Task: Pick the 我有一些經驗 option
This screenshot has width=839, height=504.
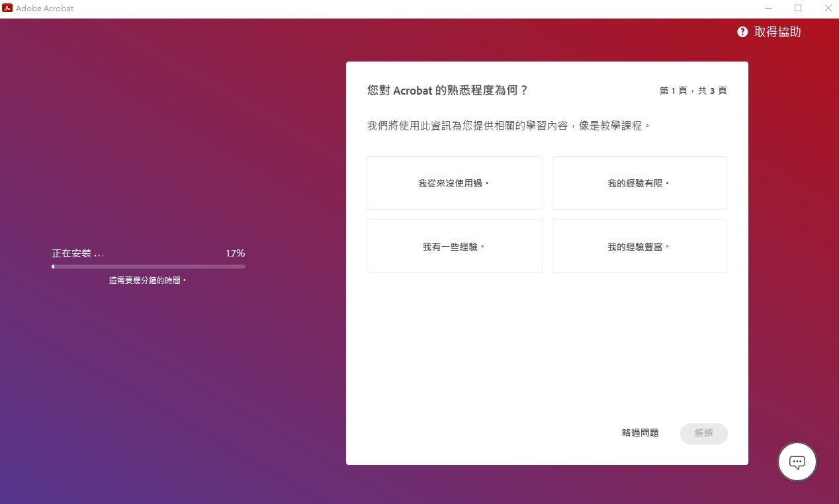Action: coord(454,247)
